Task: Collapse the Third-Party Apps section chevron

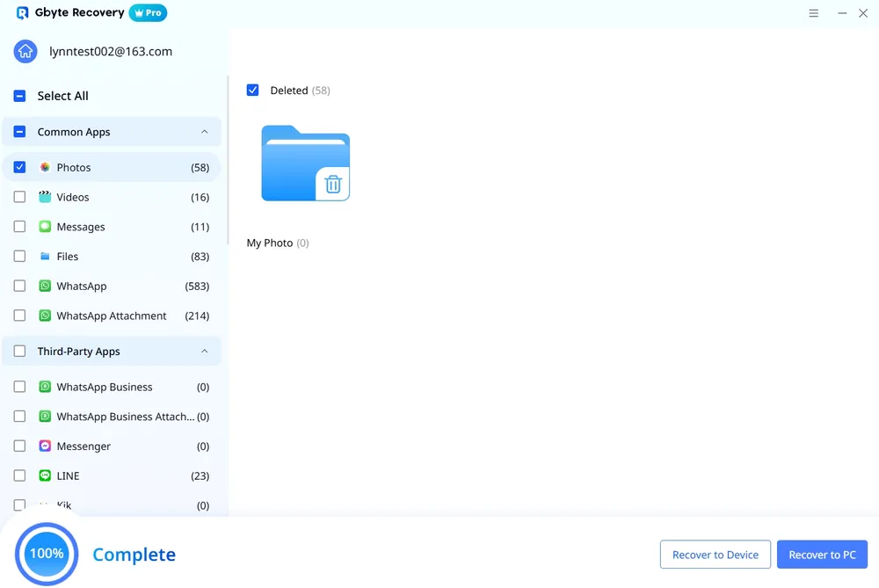Action: [205, 352]
